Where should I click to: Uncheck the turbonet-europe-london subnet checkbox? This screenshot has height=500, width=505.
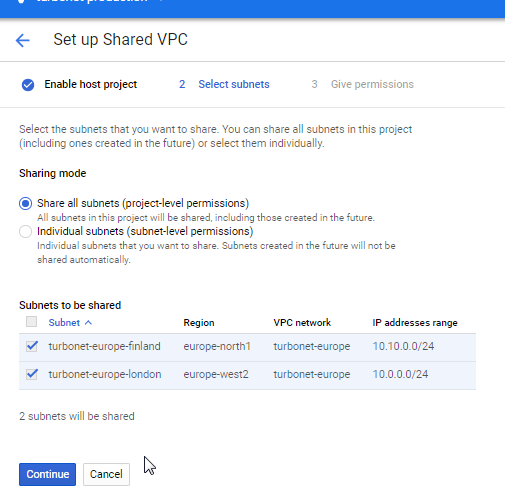coord(32,374)
